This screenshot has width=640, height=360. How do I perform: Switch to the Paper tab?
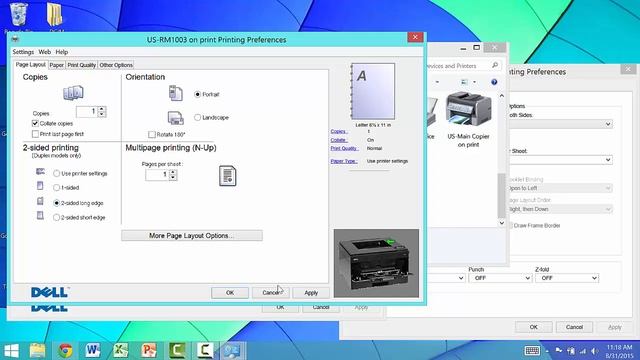click(x=56, y=65)
